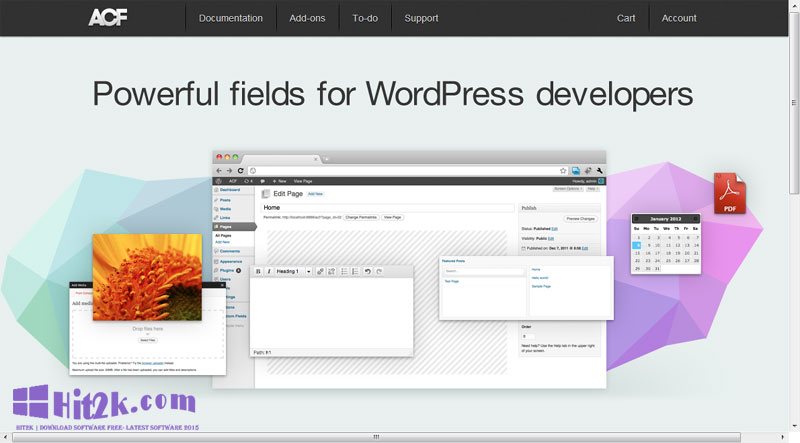Click the Home title field
The width and height of the screenshot is (800, 443).
tap(387, 208)
